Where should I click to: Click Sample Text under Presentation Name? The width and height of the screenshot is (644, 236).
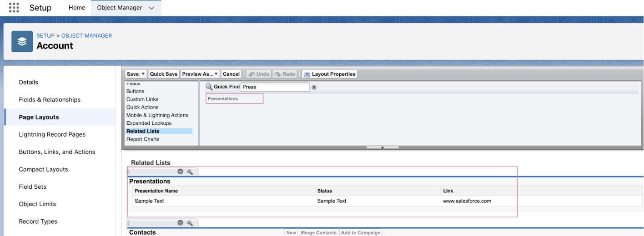[x=149, y=201]
